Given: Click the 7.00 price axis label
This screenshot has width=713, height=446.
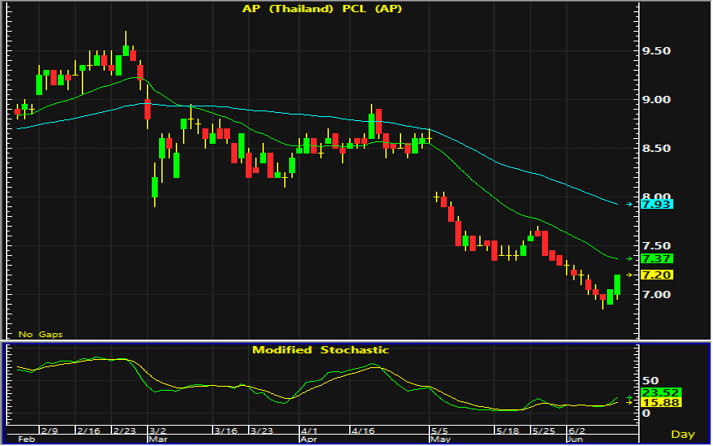Looking at the screenshot, I should coord(656,295).
